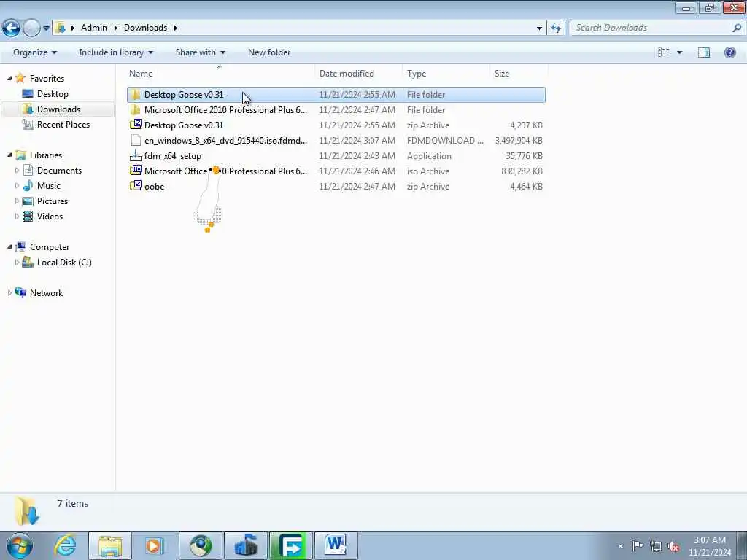The image size is (747, 560).
Task: Select the Desktop Goose v0.31 folder icon
Action: tap(135, 94)
